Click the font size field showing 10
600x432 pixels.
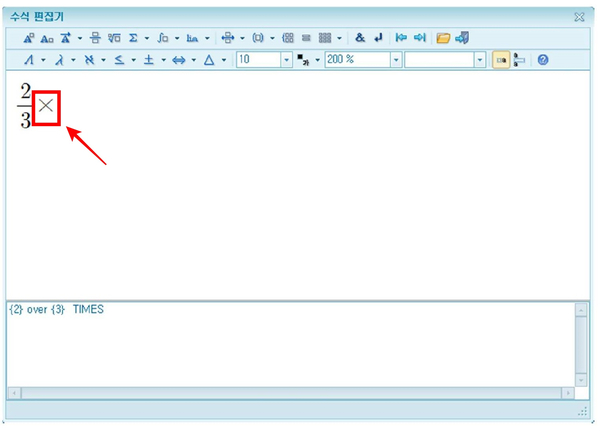click(x=259, y=60)
